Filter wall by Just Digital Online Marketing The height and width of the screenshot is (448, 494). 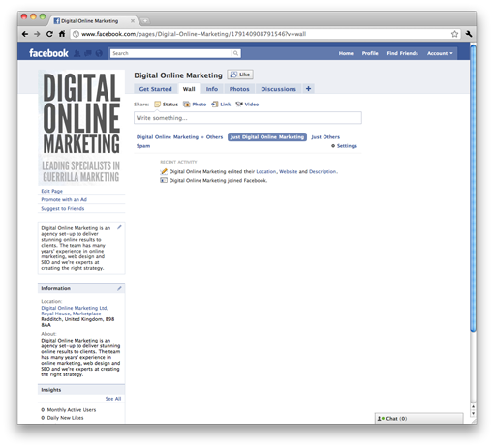pyautogui.click(x=267, y=137)
